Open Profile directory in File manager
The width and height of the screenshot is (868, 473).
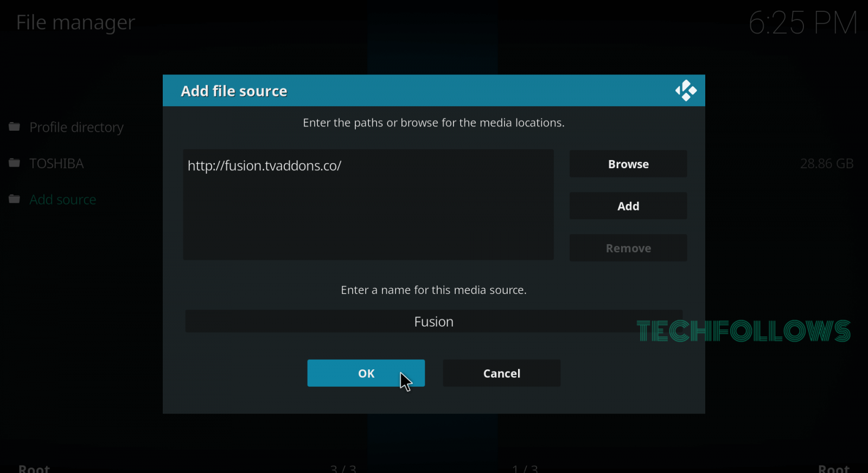76,127
